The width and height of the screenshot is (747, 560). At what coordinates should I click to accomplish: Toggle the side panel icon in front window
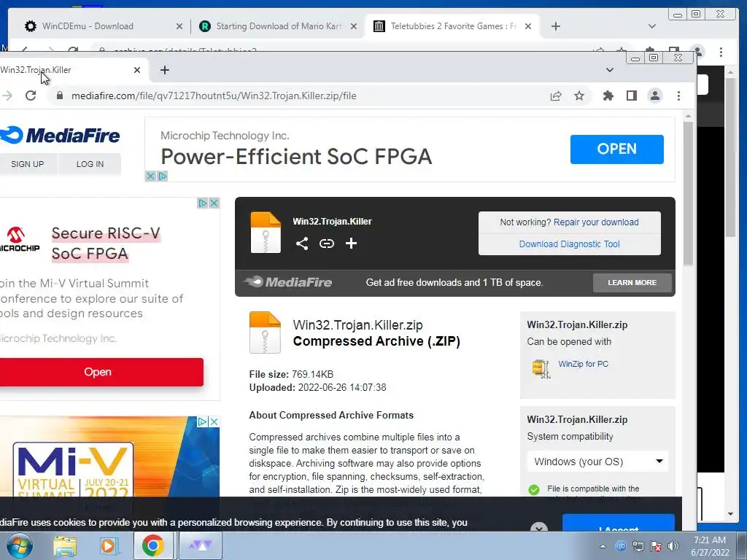tap(632, 96)
